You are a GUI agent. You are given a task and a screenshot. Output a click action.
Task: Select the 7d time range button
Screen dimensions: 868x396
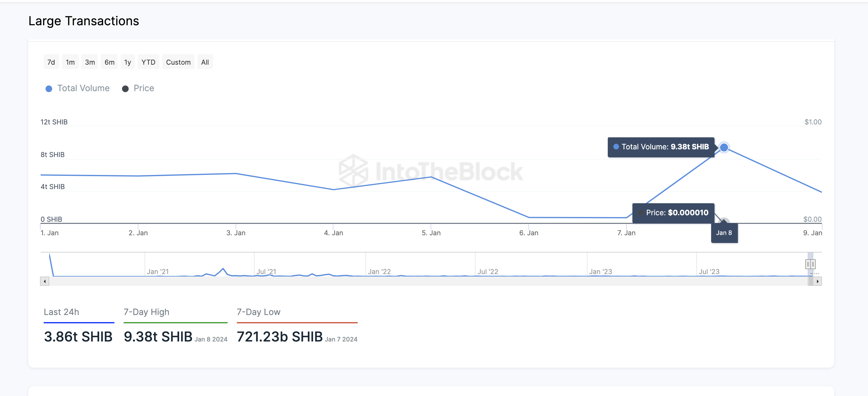pos(51,62)
